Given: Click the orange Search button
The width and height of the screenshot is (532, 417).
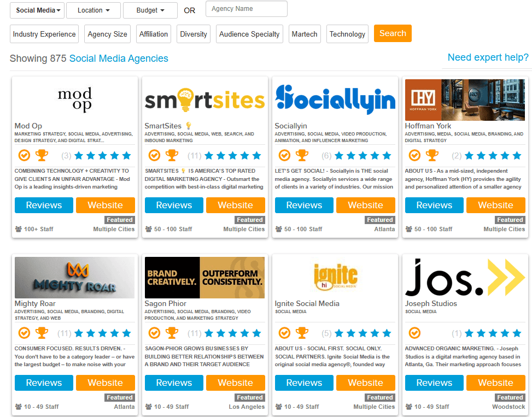Looking at the screenshot, I should 393,33.
